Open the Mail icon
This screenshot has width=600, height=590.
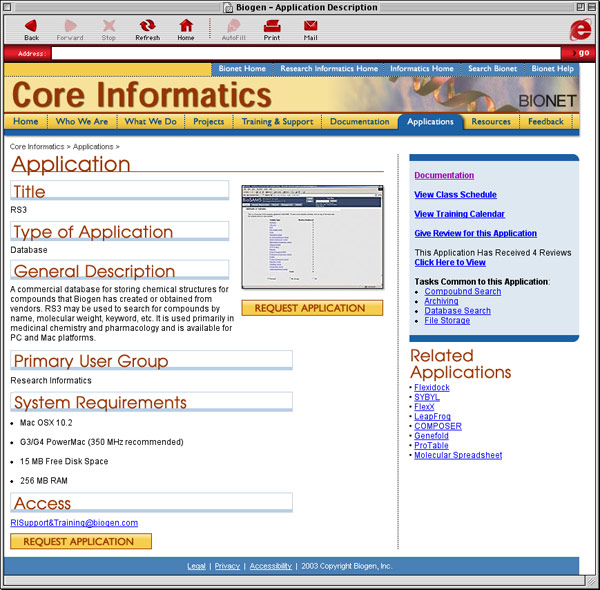[310, 26]
